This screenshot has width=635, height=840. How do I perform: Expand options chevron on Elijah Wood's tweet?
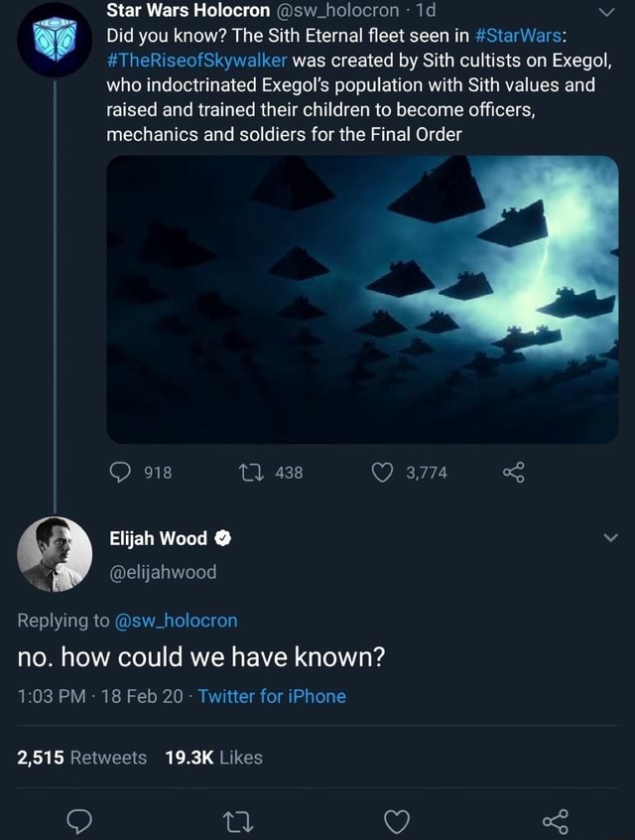[x=610, y=539]
